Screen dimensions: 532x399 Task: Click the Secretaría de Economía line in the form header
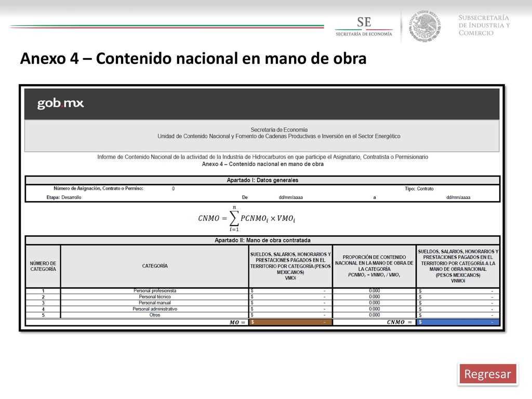tap(279, 129)
